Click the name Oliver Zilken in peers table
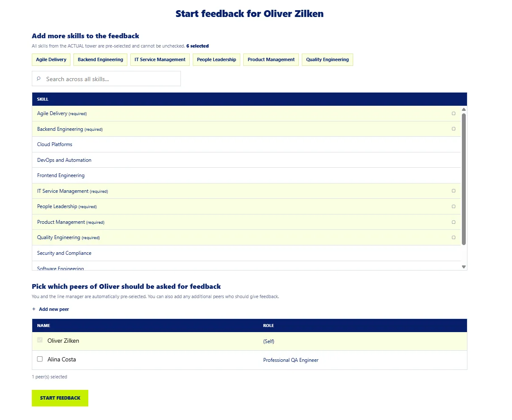This screenshot has width=512, height=420. pyautogui.click(x=63, y=341)
